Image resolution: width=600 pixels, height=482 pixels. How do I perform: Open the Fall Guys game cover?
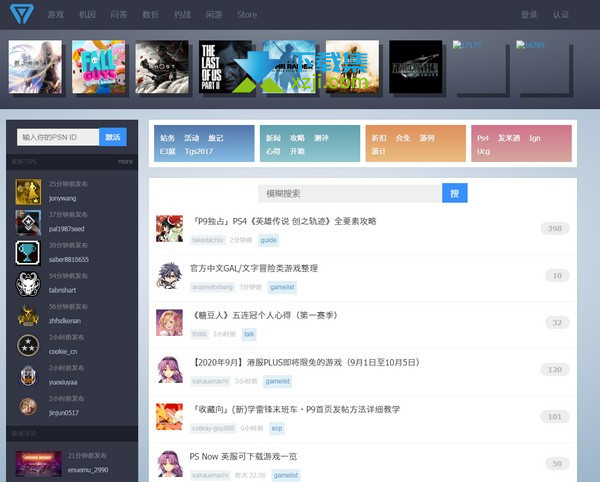point(99,67)
